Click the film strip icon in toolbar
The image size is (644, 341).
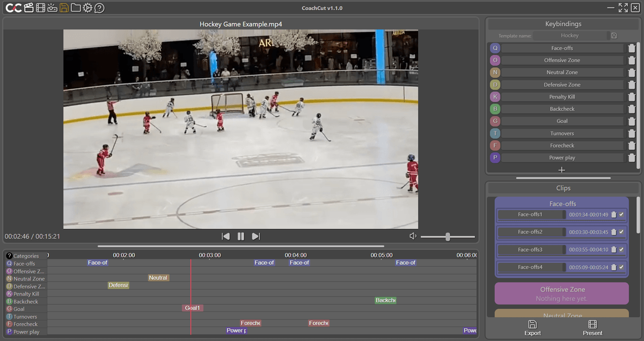[40, 8]
